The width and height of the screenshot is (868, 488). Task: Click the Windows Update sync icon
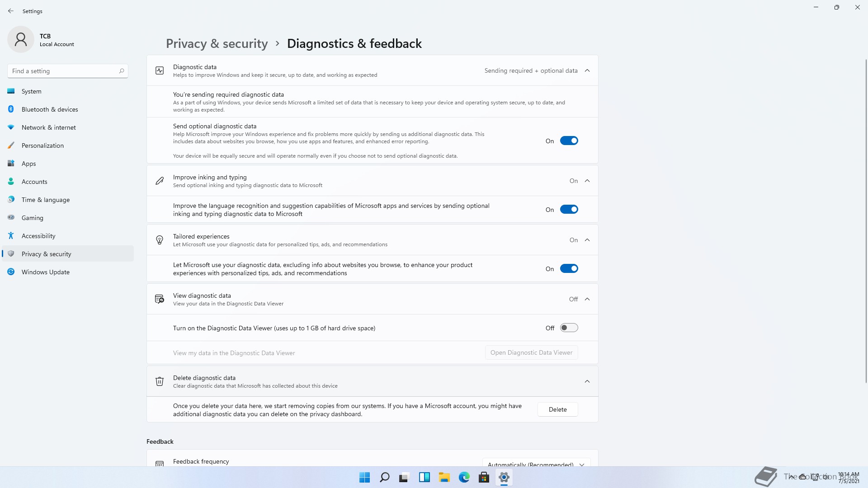pos(11,272)
